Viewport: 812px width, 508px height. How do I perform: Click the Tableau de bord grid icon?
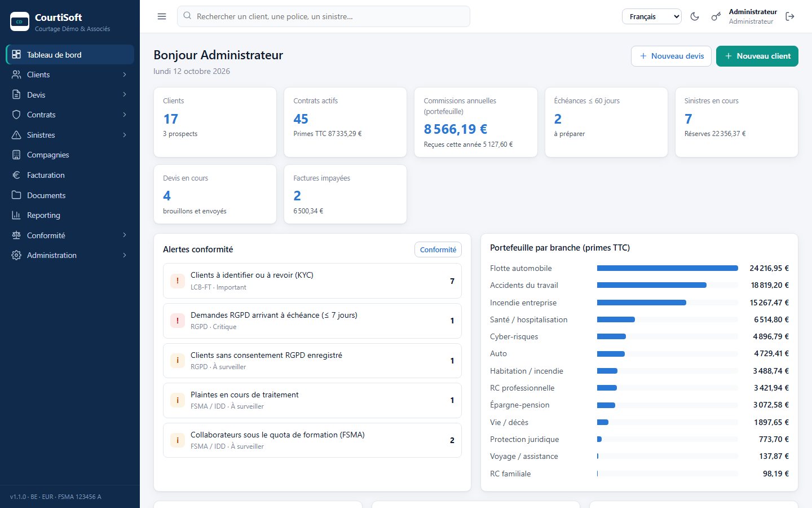[x=16, y=55]
